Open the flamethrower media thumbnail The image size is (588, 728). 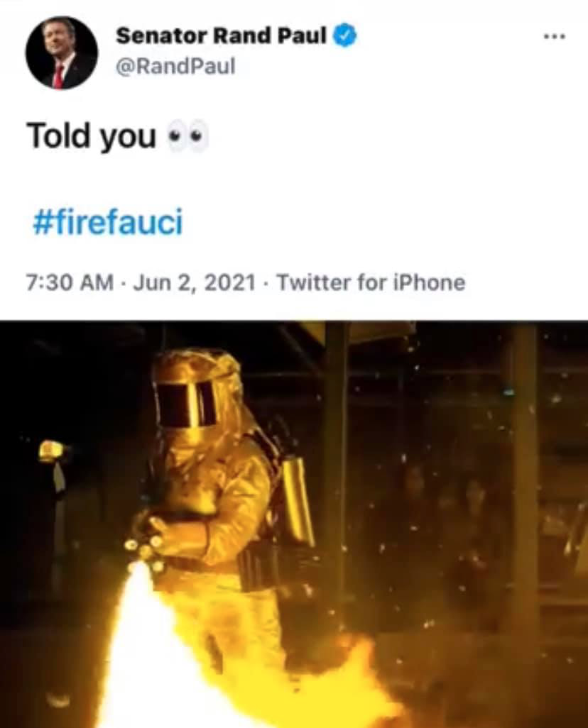pyautogui.click(x=294, y=524)
